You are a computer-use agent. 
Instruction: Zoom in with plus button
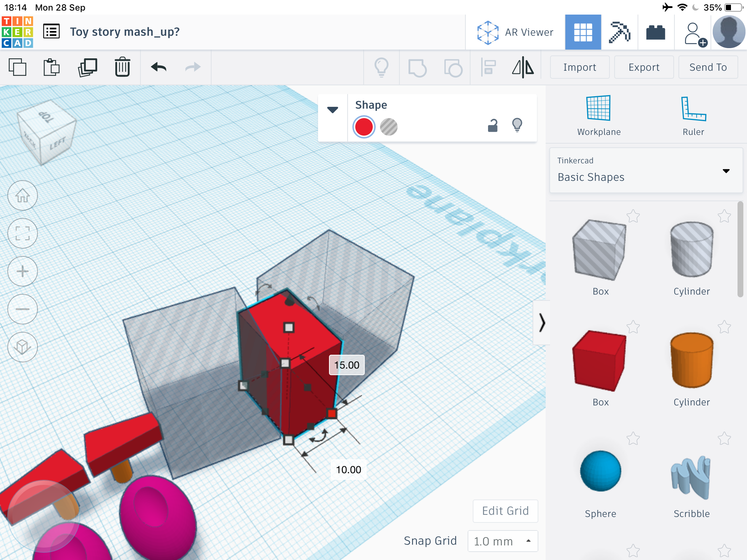(23, 271)
